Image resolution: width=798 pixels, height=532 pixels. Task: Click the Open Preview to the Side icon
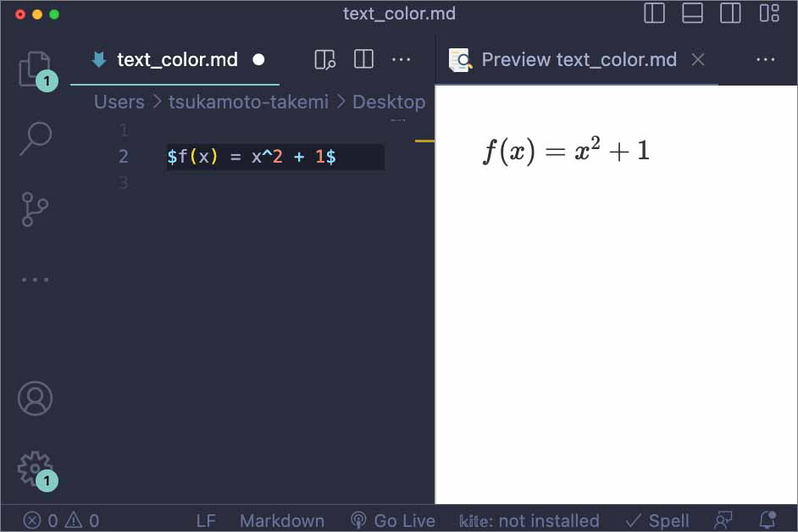pyautogui.click(x=324, y=59)
